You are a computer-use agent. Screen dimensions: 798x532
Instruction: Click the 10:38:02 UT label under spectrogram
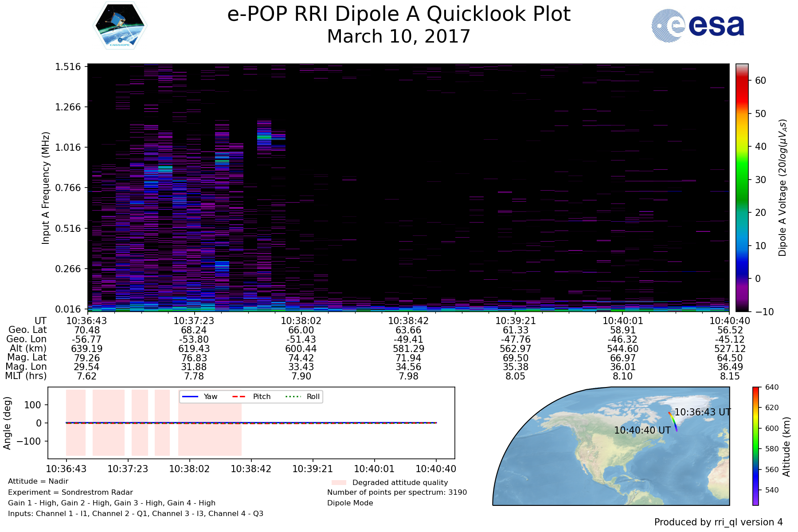(301, 321)
